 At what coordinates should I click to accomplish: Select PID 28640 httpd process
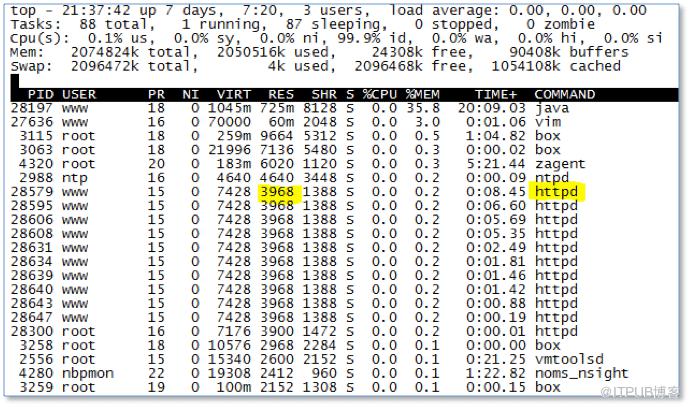(344, 290)
